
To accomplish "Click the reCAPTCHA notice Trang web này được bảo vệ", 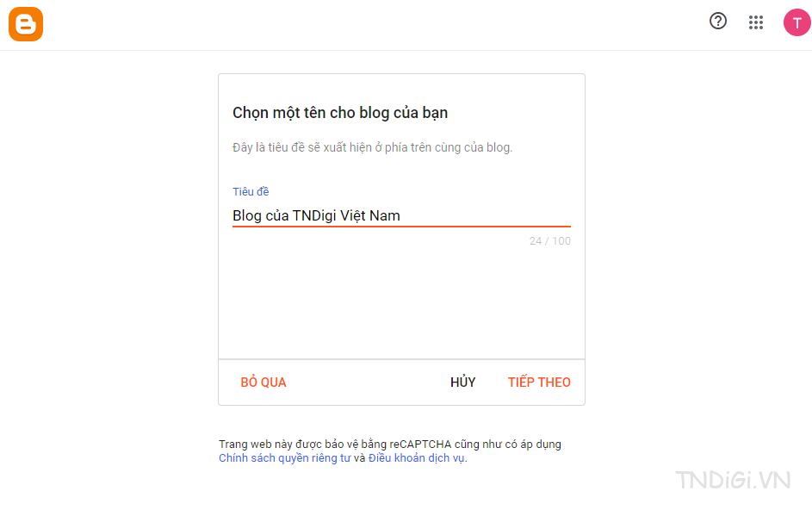I will coord(390,445).
